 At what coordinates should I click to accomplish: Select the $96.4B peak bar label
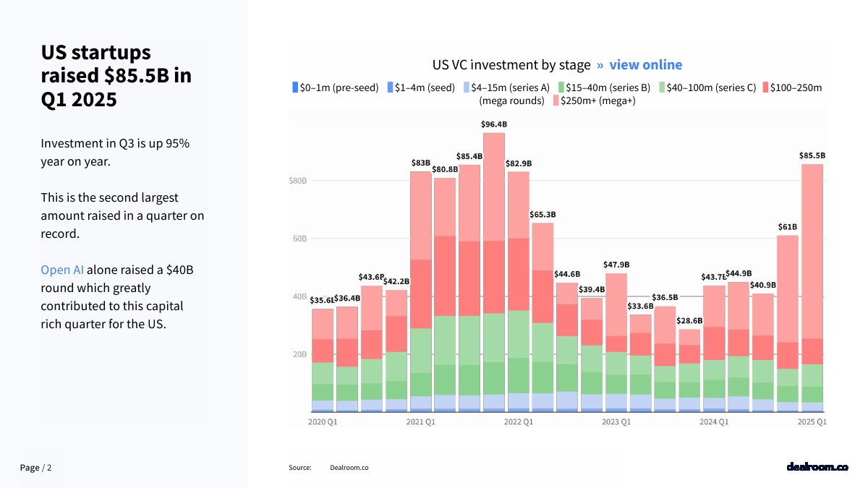coord(493,124)
